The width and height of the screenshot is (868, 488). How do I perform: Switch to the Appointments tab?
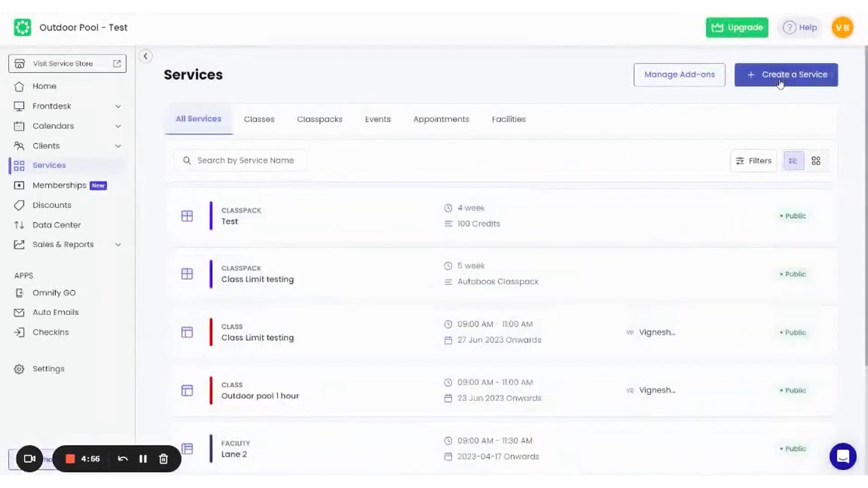tap(441, 119)
